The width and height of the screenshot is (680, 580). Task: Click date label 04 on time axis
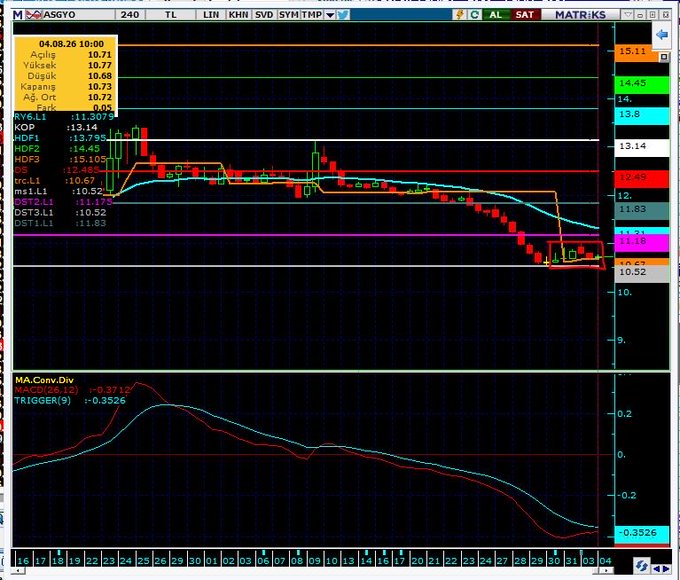(605, 560)
